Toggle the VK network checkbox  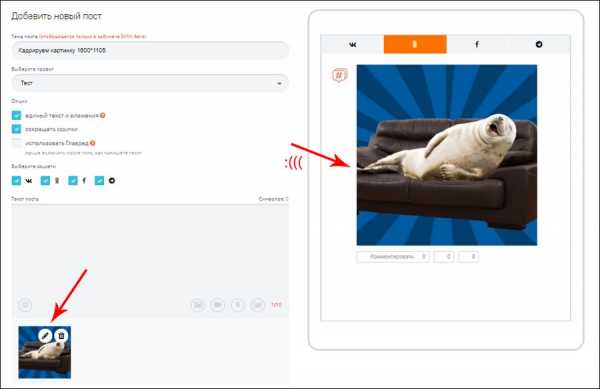click(x=16, y=181)
